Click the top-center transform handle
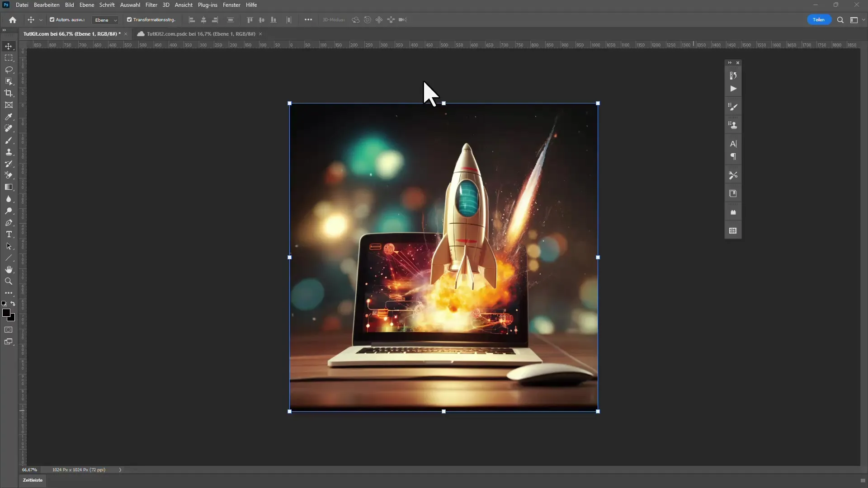The width and height of the screenshot is (868, 488). coord(443,103)
